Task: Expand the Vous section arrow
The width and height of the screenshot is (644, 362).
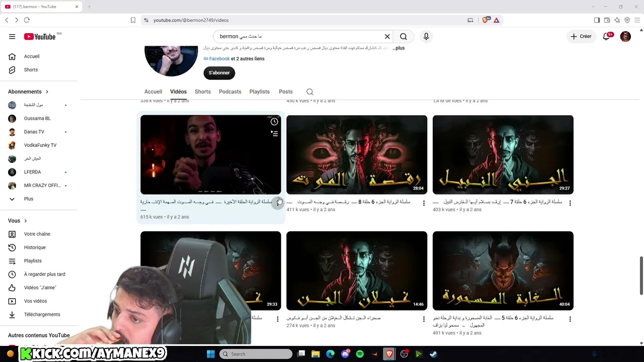Action: (x=25, y=221)
